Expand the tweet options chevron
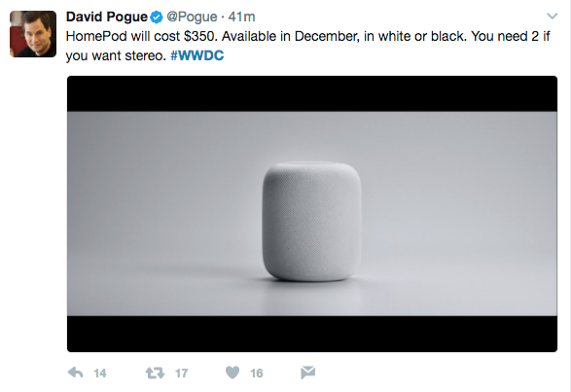 553,16
